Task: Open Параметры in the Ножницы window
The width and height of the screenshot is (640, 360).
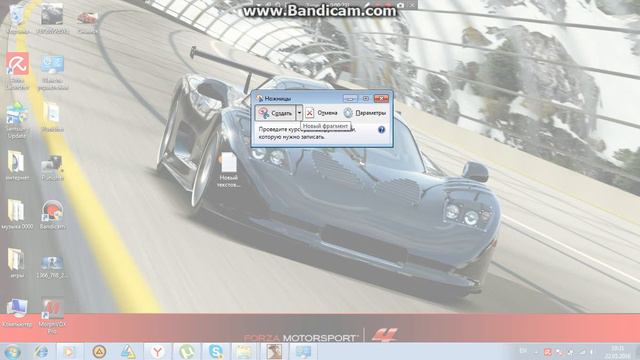Action: (x=364, y=113)
